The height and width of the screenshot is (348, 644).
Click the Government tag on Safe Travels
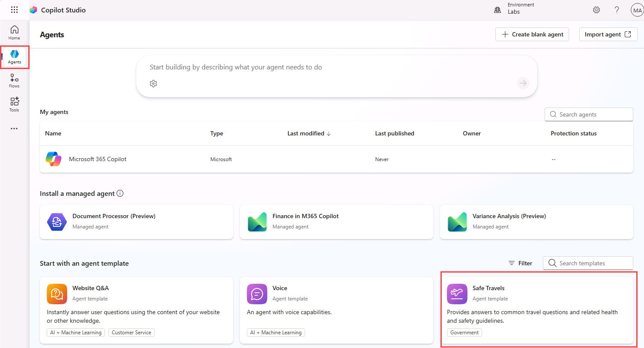coord(464,333)
